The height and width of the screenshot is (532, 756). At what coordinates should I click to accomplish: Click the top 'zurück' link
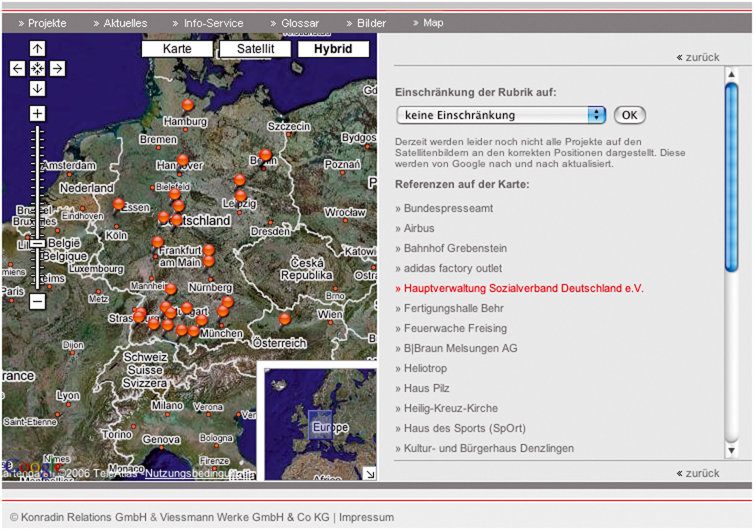[698, 57]
